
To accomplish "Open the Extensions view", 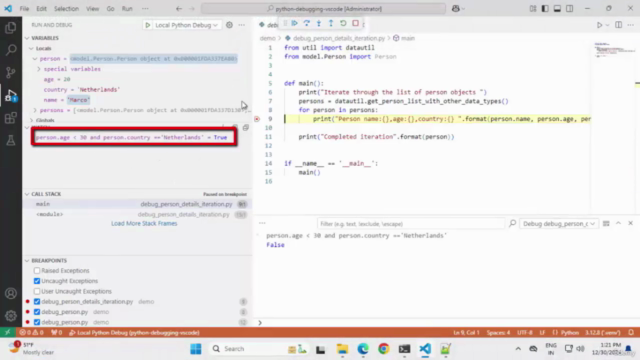I will [11, 118].
